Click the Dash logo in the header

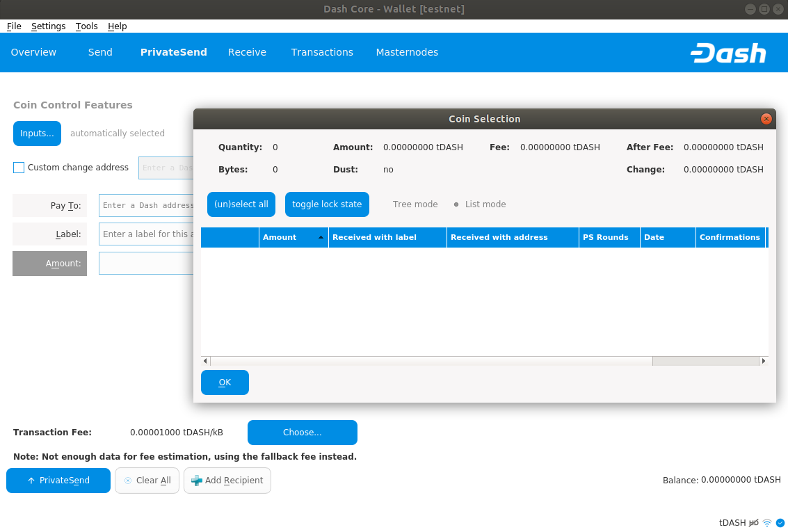click(x=728, y=53)
